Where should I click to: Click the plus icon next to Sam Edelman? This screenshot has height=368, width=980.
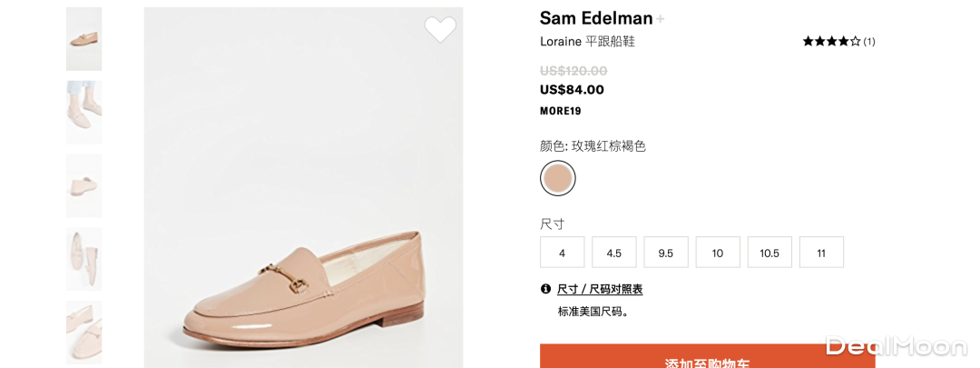[x=661, y=19]
